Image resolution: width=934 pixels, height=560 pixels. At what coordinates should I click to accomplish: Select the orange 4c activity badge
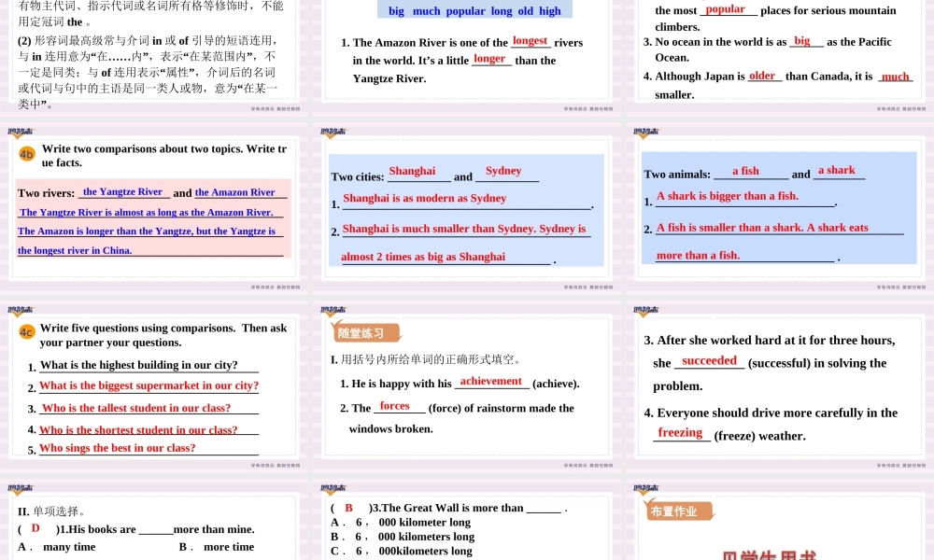pyautogui.click(x=26, y=331)
